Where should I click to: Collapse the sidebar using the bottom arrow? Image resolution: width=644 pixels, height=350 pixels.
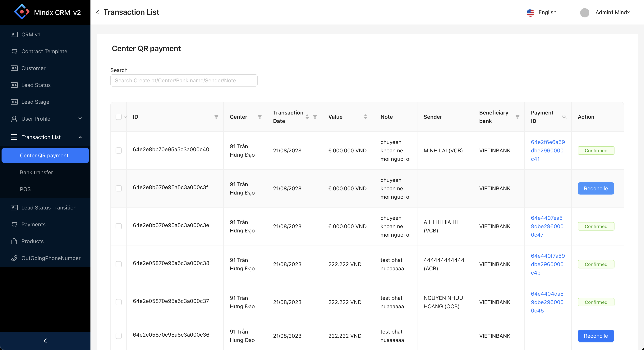point(45,340)
